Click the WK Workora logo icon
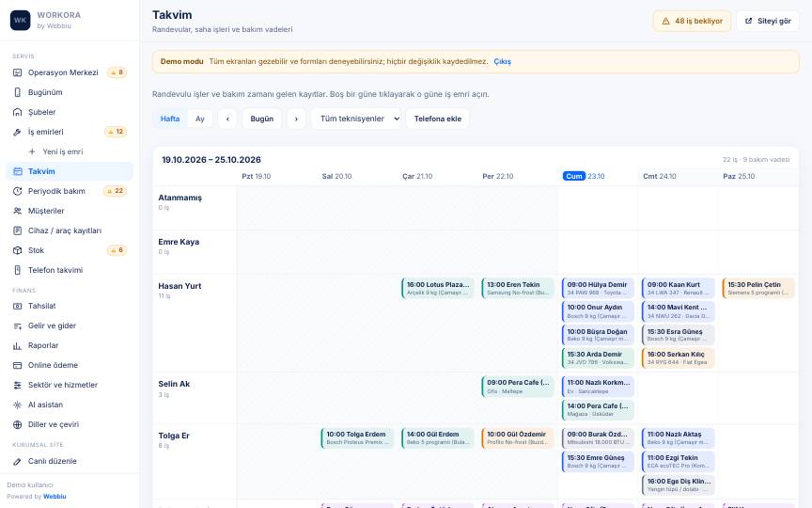 coord(20,20)
